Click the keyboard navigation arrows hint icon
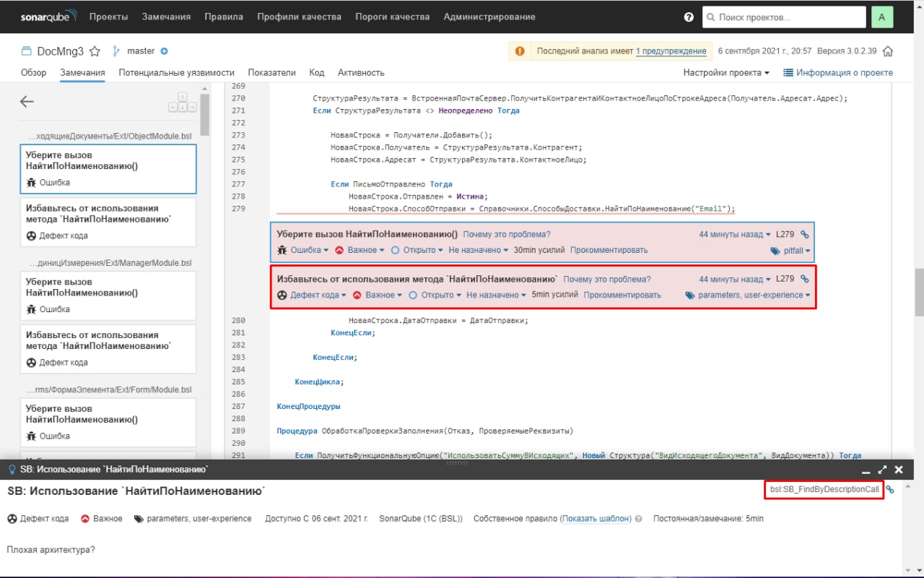 (x=182, y=102)
